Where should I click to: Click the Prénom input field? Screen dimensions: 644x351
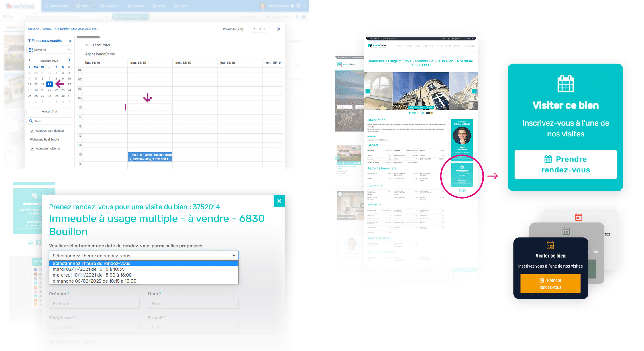tap(94, 304)
